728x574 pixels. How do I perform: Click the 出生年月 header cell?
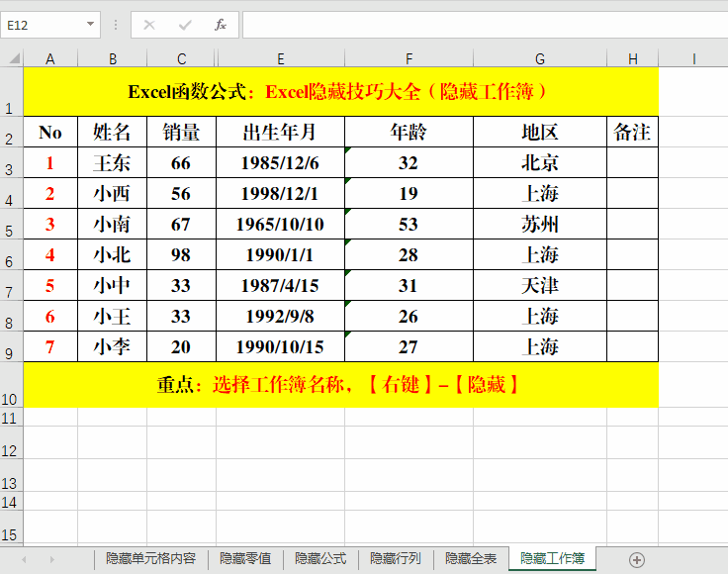(280, 132)
